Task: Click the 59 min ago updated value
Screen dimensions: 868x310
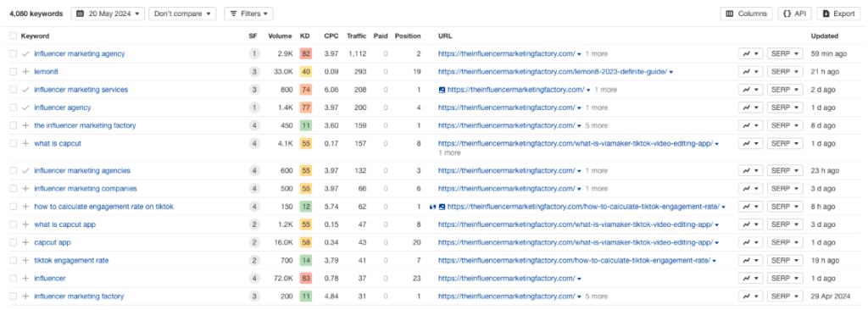Action: click(828, 53)
